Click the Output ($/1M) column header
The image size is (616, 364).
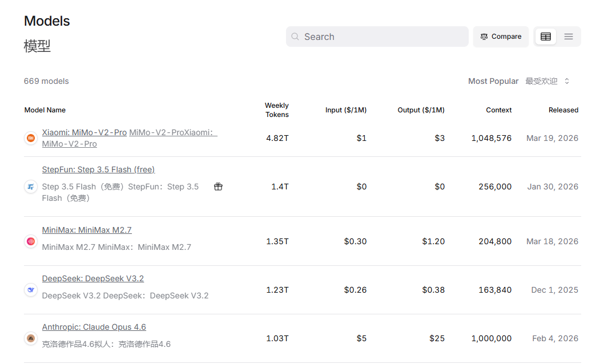pos(421,110)
